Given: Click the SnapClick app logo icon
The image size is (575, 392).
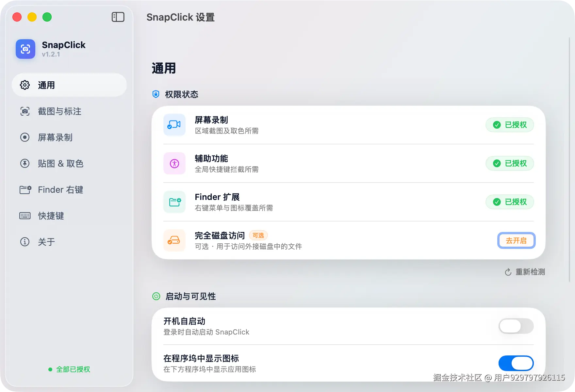Looking at the screenshot, I should click(25, 49).
